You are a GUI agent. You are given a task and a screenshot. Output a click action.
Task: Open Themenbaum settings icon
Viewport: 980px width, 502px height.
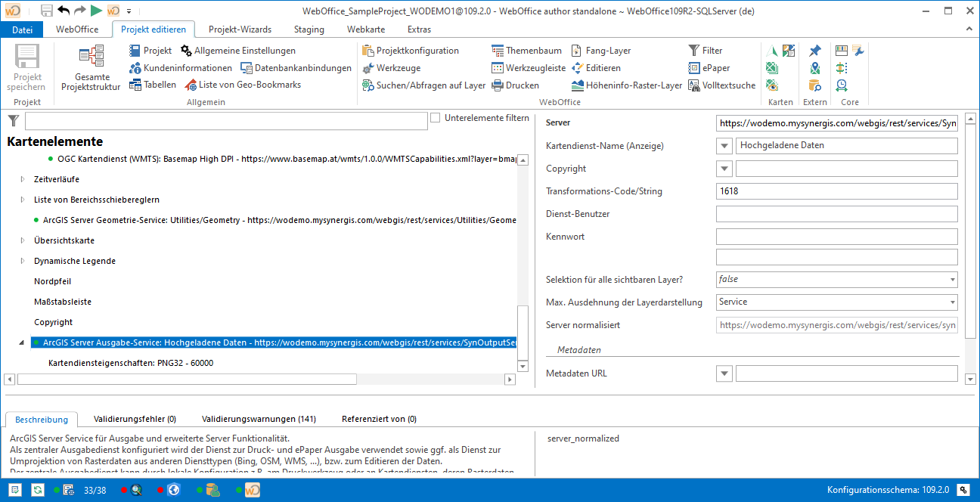(498, 50)
